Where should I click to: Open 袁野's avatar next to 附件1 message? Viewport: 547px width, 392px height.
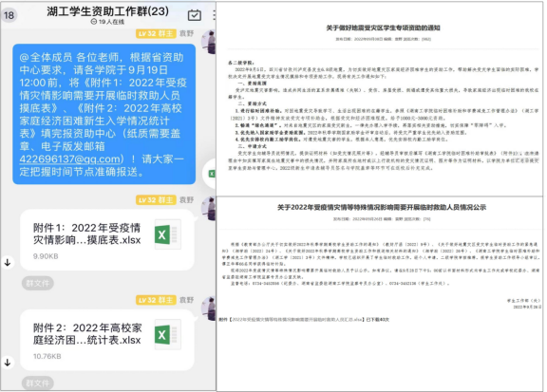pos(210,208)
